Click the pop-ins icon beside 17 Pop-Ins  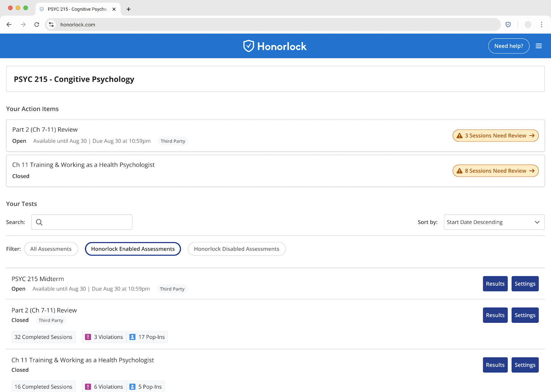[132, 337]
